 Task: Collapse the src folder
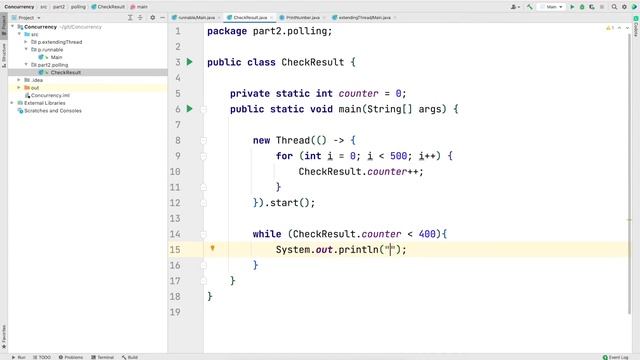pyautogui.click(x=19, y=34)
